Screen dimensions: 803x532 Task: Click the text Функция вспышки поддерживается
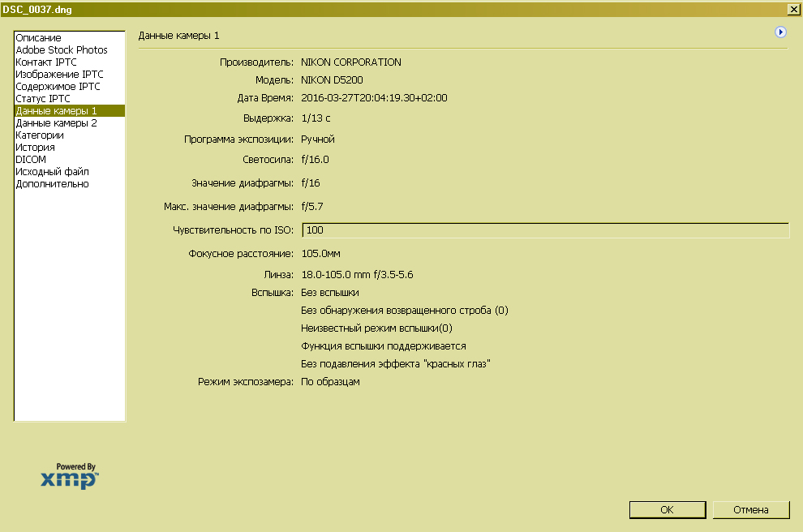[384, 346]
